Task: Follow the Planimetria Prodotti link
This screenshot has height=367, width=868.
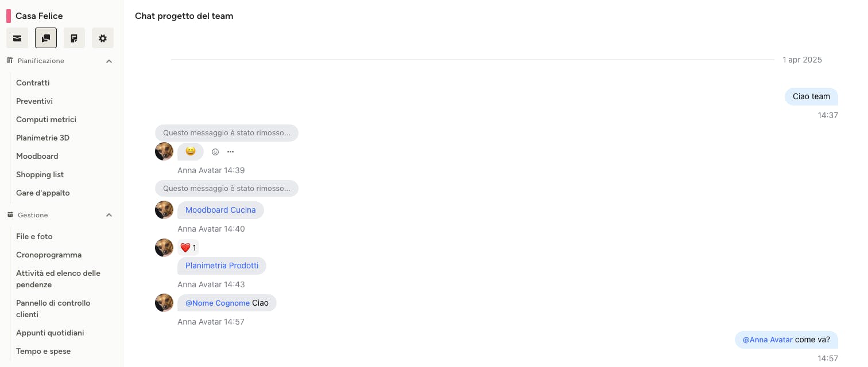Action: coord(222,266)
